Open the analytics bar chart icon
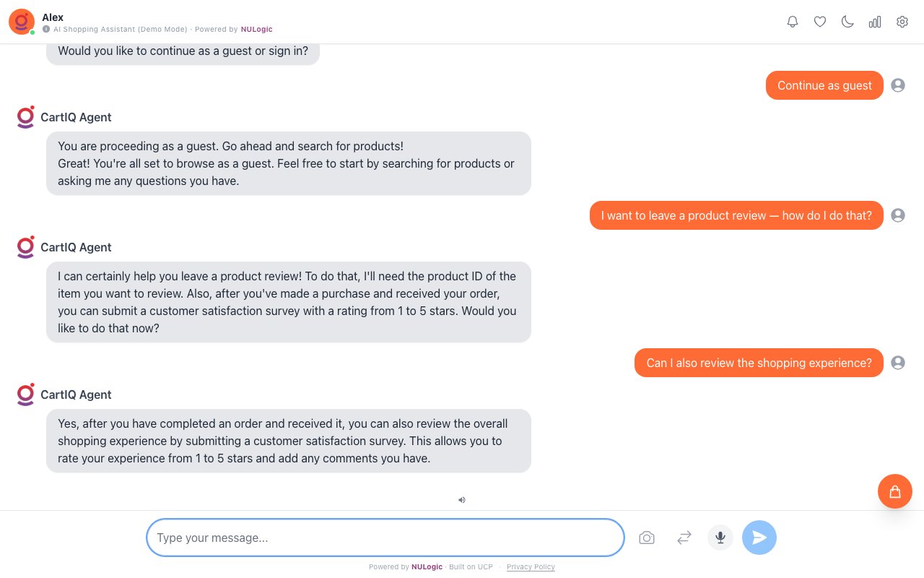Viewport: 924px width, 578px height. click(875, 22)
